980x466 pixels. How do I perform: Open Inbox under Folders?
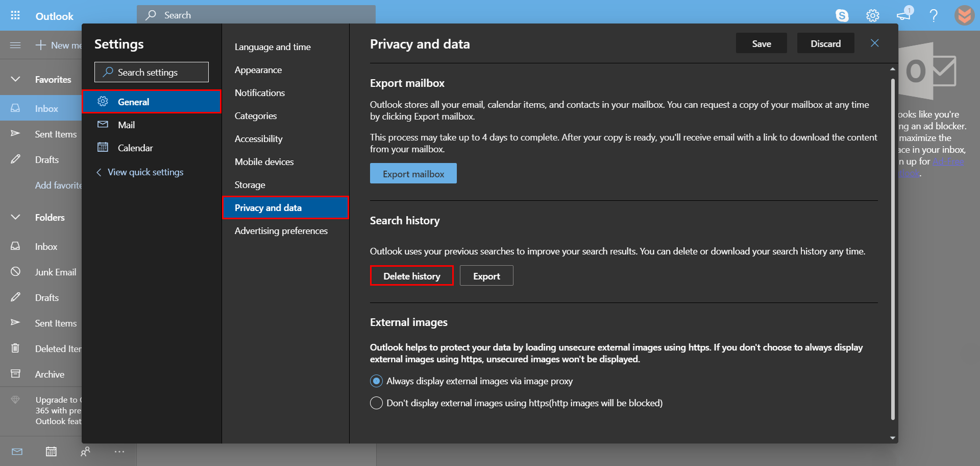[x=41, y=246]
